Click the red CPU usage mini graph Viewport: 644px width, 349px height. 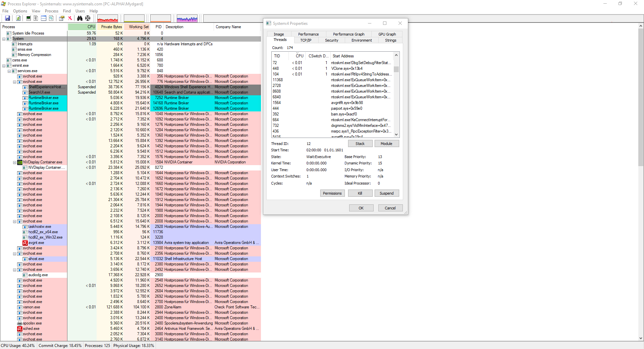pos(107,18)
